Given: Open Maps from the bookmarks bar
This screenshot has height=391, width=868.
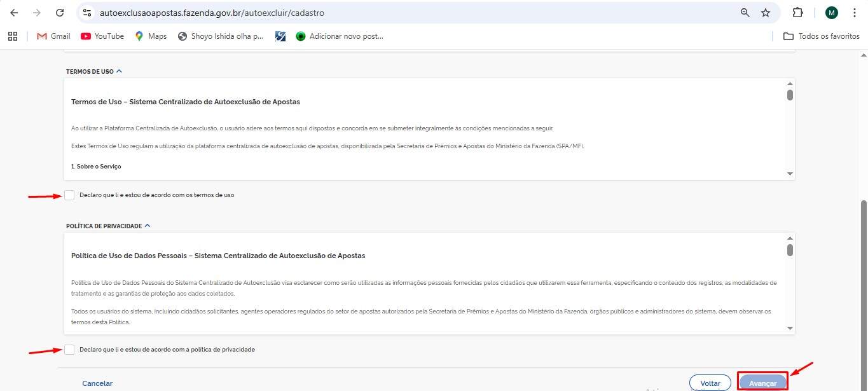Looking at the screenshot, I should pos(150,36).
